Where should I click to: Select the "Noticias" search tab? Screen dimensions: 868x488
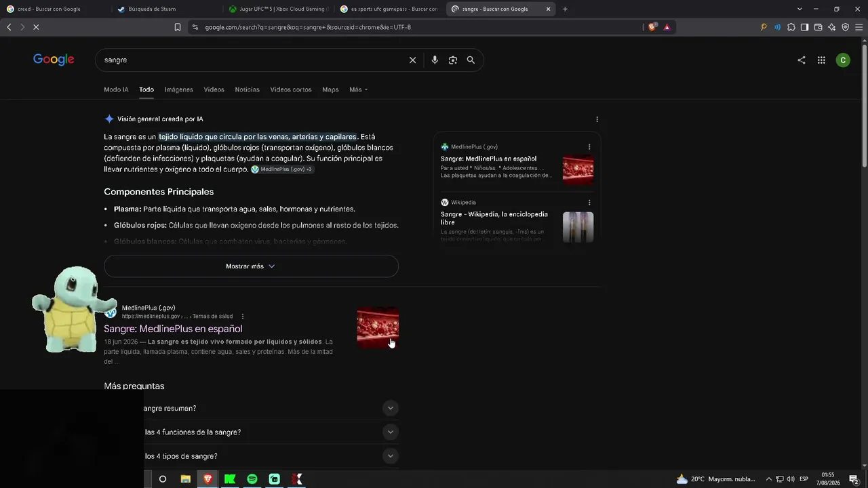247,89
